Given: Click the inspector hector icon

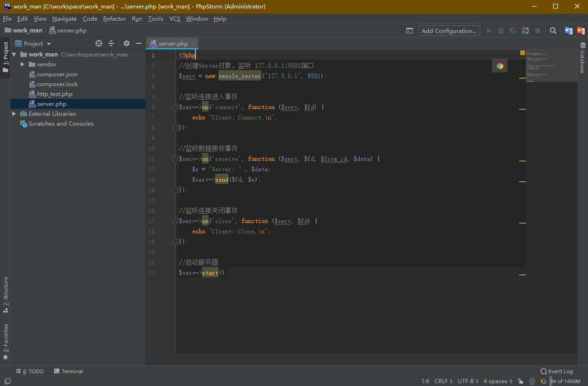Looking at the screenshot, I should click(x=532, y=381).
